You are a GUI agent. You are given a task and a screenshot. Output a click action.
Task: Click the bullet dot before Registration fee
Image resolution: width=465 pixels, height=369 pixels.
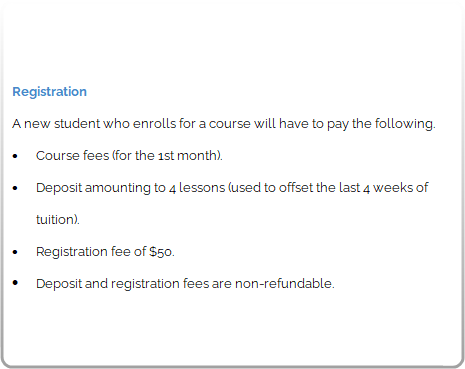click(15, 252)
